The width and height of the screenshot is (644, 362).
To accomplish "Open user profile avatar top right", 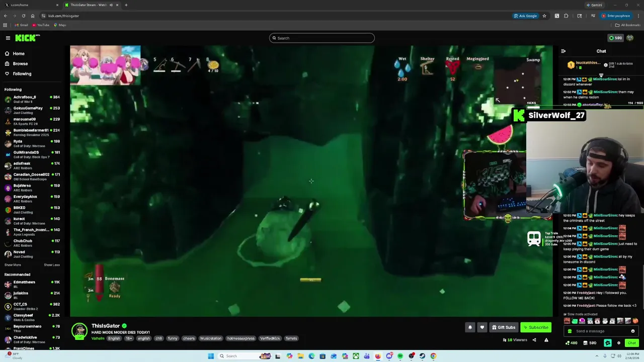I will pos(630,38).
